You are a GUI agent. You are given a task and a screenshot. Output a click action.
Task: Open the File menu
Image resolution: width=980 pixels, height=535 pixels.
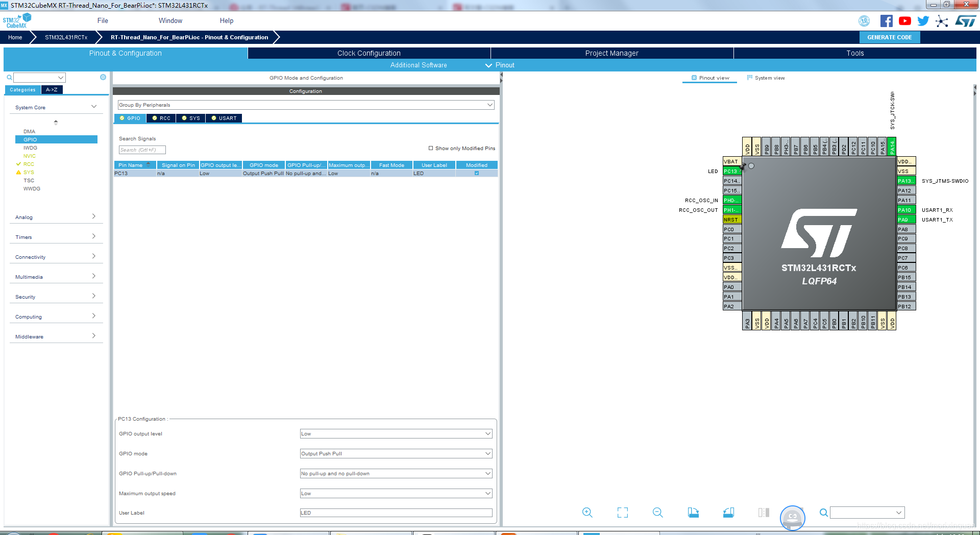pos(103,20)
